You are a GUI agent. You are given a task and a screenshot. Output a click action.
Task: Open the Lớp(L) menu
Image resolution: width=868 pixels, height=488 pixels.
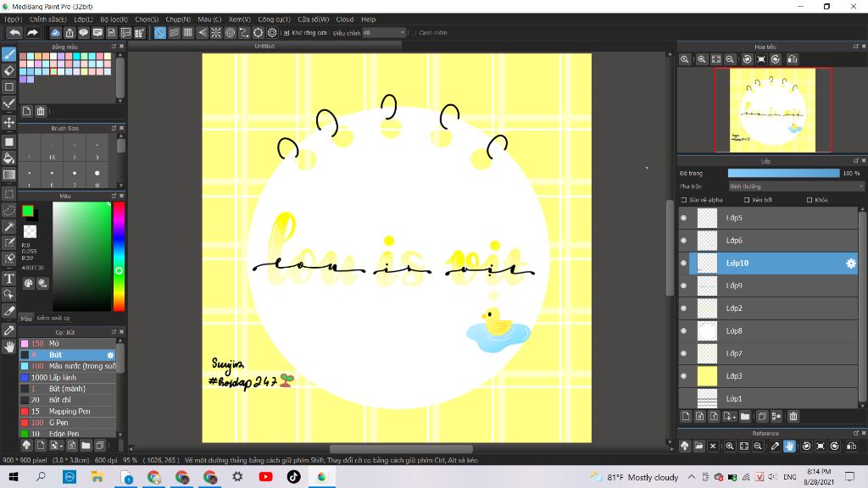point(84,19)
